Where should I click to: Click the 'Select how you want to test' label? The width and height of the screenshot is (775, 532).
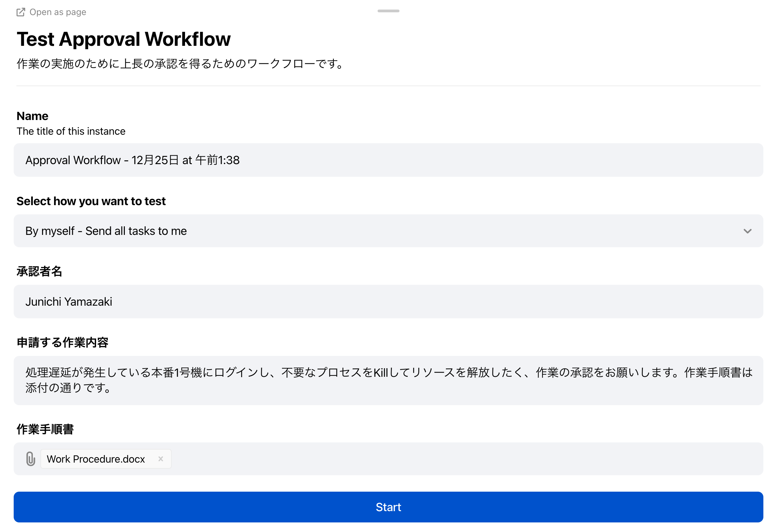(91, 201)
